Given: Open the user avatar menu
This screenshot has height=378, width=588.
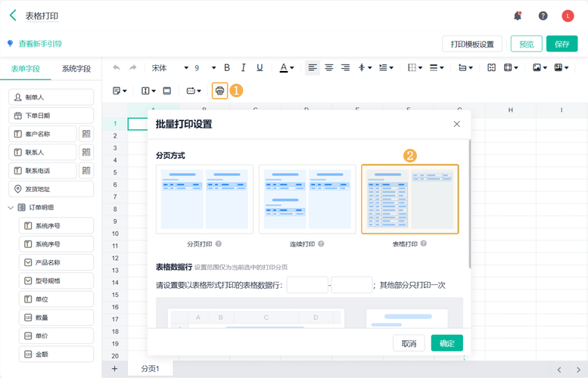Looking at the screenshot, I should (568, 16).
